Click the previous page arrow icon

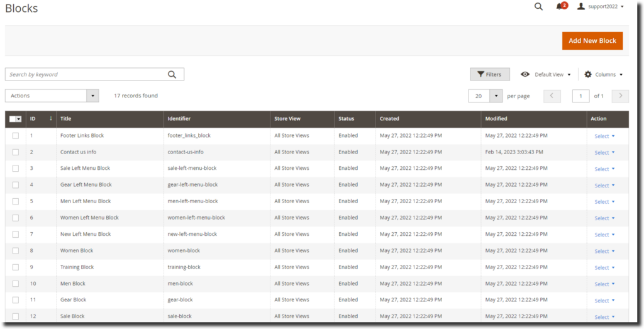552,96
